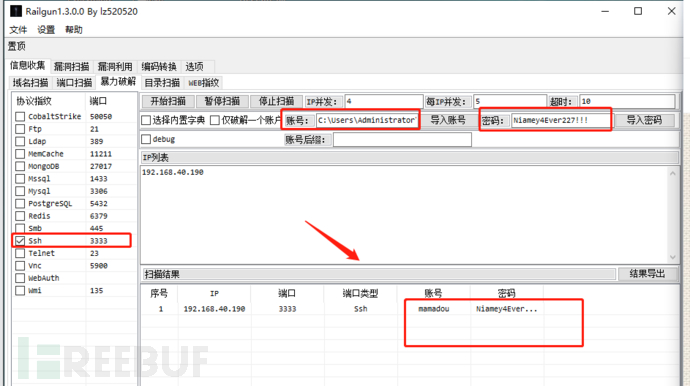
Task: Check the Redis protocol checkbox
Action: [x=20, y=216]
